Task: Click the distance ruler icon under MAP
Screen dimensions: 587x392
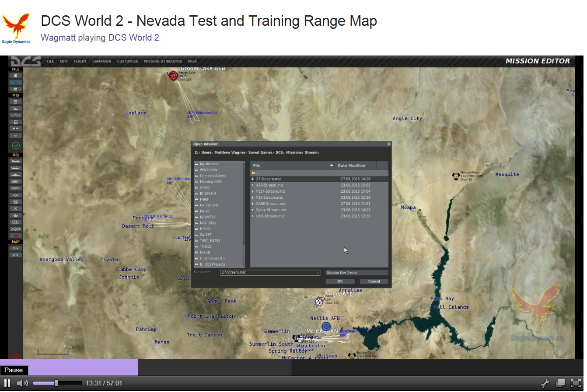Action: click(x=15, y=255)
